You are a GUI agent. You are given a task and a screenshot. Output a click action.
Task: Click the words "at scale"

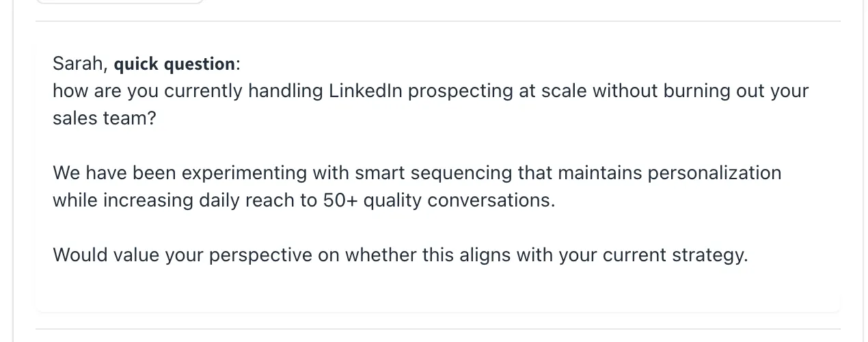tap(552, 91)
